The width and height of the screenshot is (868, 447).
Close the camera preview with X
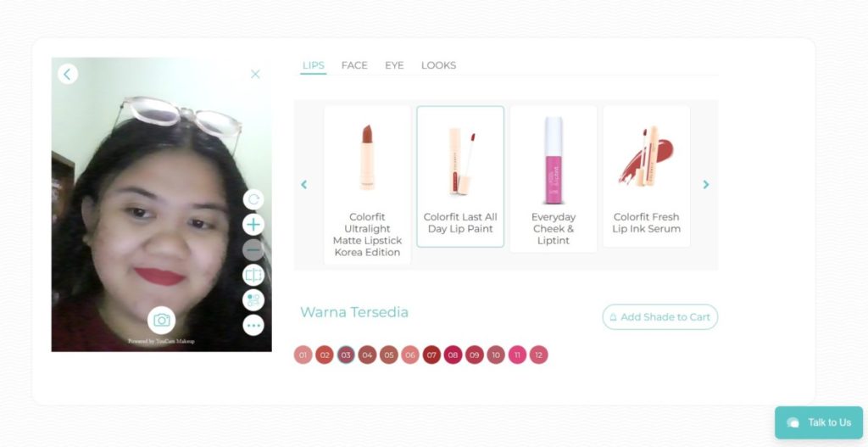255,75
